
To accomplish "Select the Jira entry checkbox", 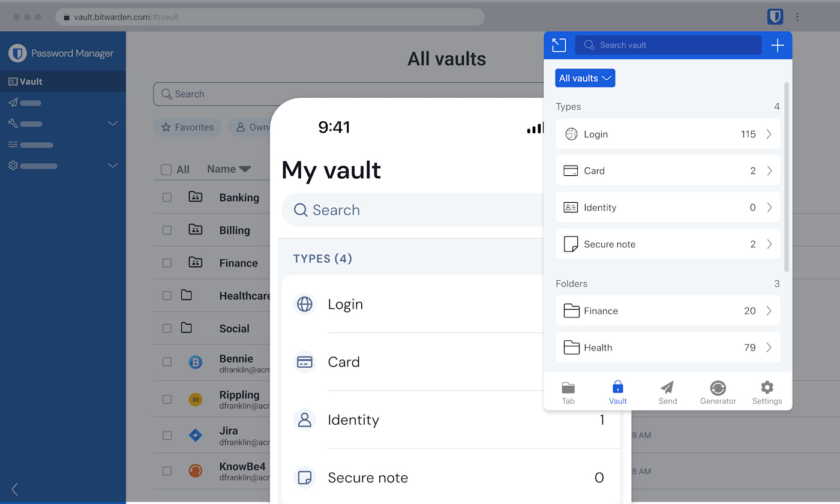I will [167, 436].
